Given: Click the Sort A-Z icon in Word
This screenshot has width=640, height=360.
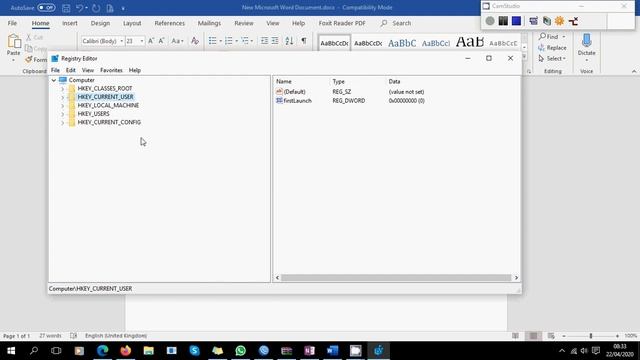Looking at the screenshot, I should click(x=289, y=41).
